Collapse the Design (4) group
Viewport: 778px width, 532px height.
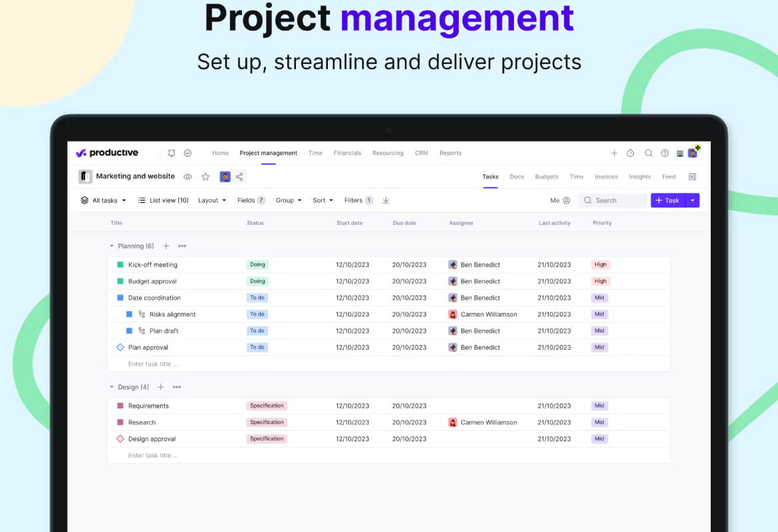(x=112, y=386)
